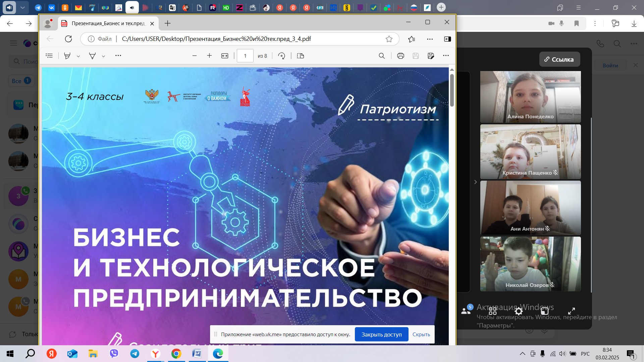
Task: Show hidden tray icons chevron
Action: click(x=522, y=354)
